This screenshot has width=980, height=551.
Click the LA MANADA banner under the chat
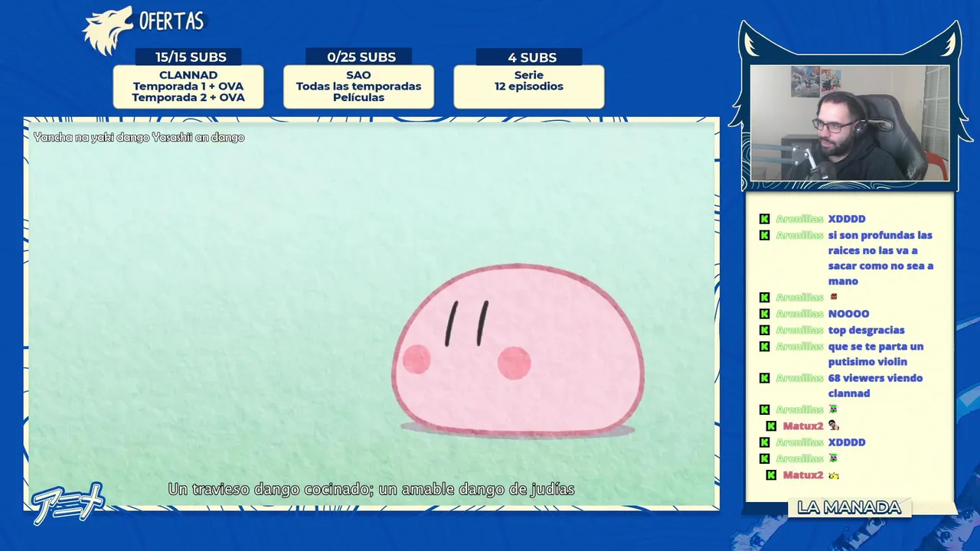click(x=849, y=507)
